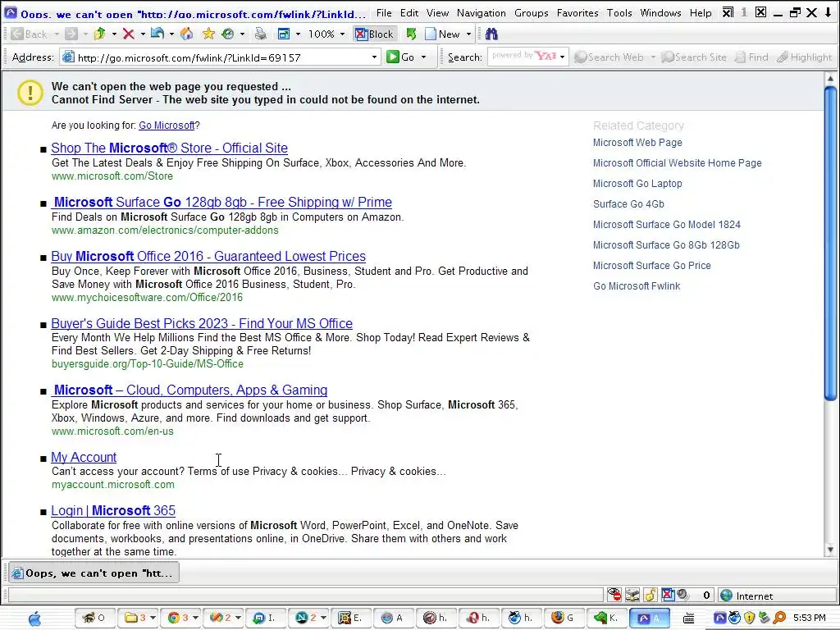Screen dimensions: 840x630
Task: Open 'Buy Microsoft Office 2016' result link
Action: pyautogui.click(x=208, y=256)
